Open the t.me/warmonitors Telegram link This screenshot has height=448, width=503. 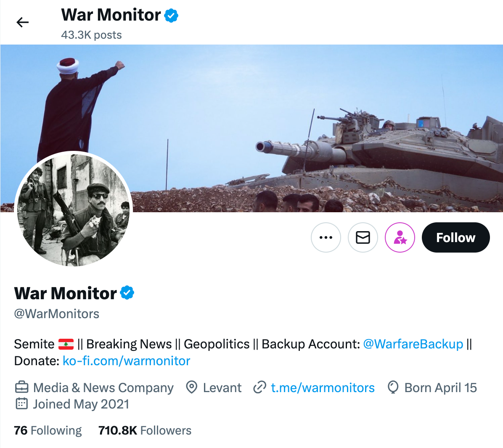(x=322, y=387)
